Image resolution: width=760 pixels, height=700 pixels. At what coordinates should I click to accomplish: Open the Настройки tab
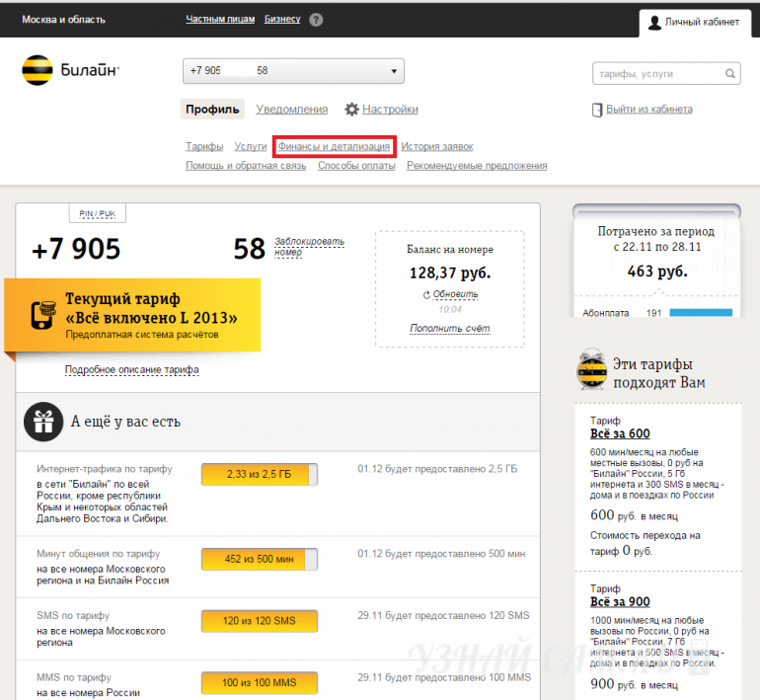[390, 110]
